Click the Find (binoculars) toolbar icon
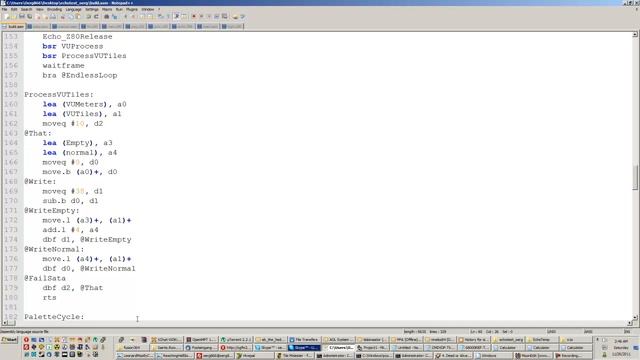 coord(106,16)
